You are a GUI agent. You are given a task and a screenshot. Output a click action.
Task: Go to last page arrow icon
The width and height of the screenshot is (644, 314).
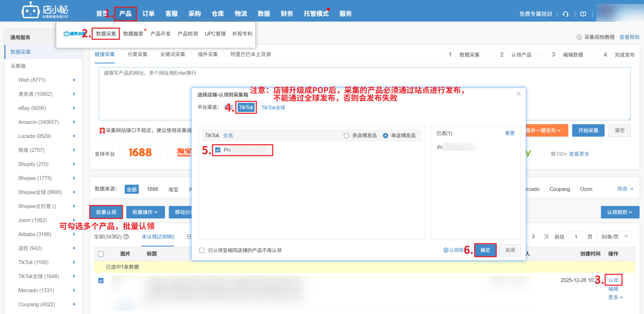[x=546, y=236]
